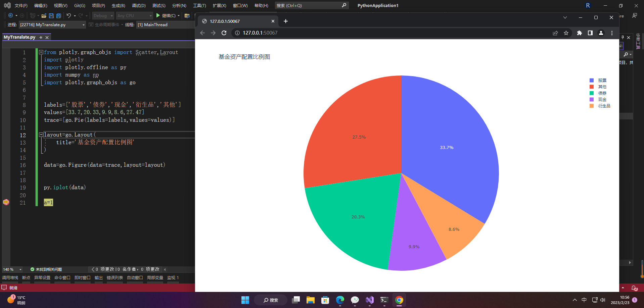This screenshot has width=644, height=308.
Task: Click the site information icon in address bar
Action: tap(237, 33)
